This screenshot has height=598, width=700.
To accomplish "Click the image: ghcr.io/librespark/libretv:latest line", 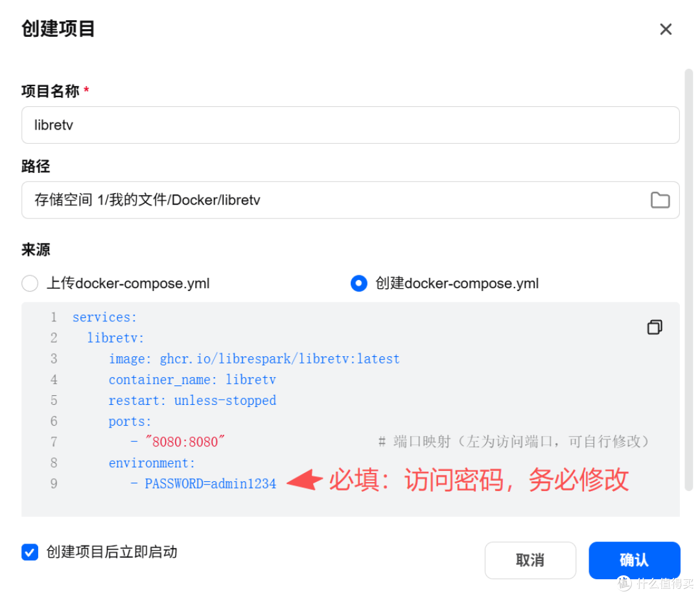I will point(254,359).
